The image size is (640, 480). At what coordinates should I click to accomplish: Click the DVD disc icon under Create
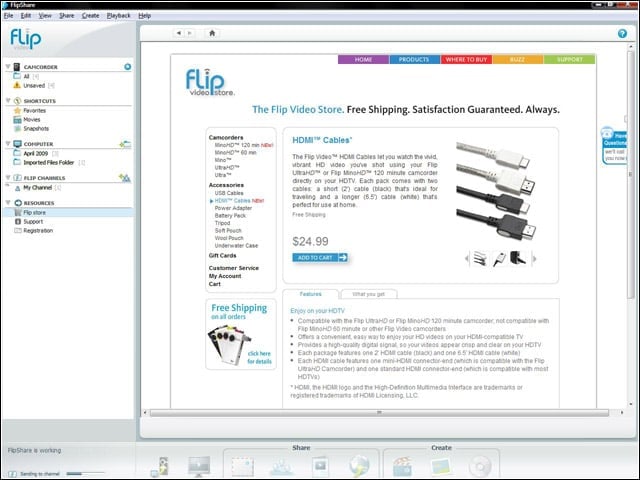point(480,466)
